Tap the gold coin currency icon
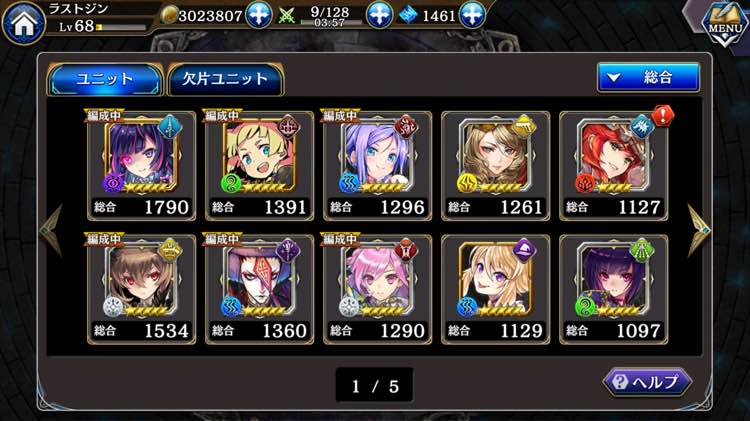750x421 pixels. tap(168, 15)
